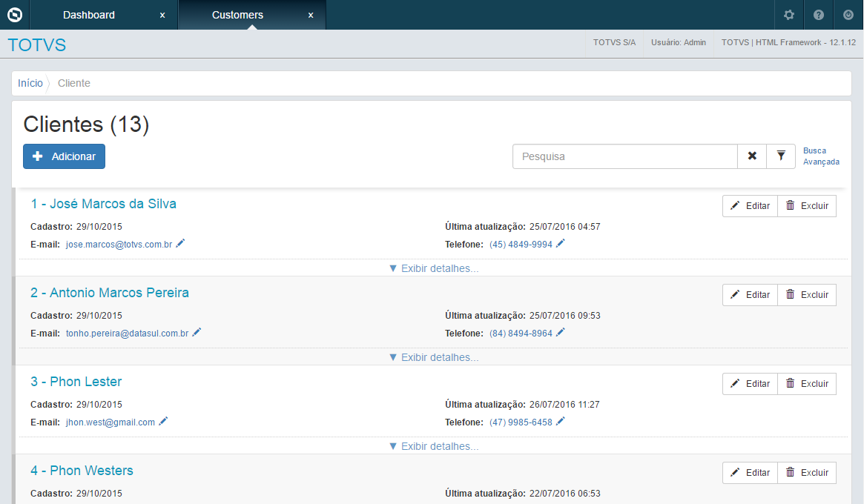The height and width of the screenshot is (504, 864).
Task: Click the Clientes (13) heading
Action: (x=86, y=125)
